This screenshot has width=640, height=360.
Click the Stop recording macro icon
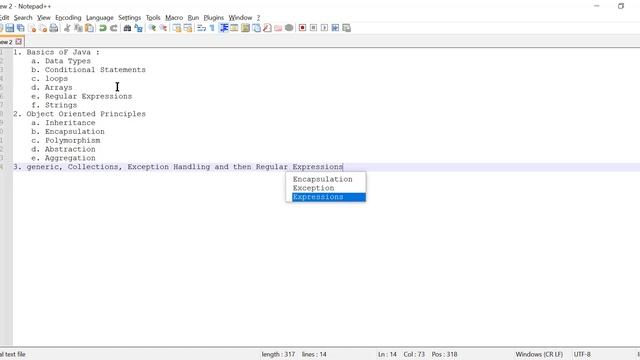click(313, 28)
